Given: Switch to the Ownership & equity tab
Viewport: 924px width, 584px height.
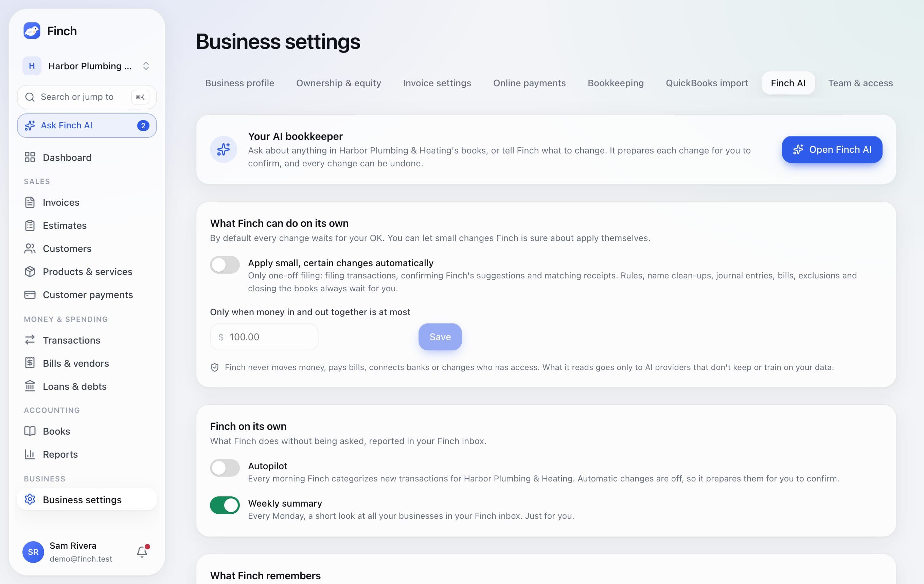Looking at the screenshot, I should pyautogui.click(x=338, y=83).
